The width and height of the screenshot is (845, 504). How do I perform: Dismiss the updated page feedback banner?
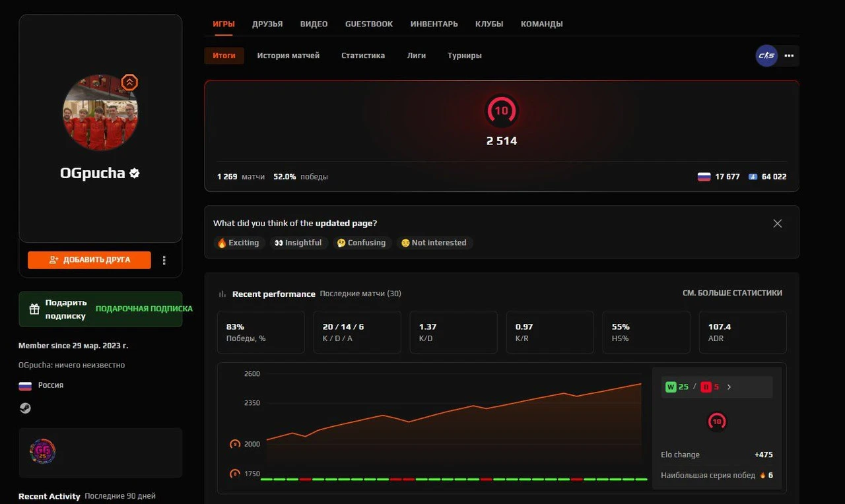777,224
